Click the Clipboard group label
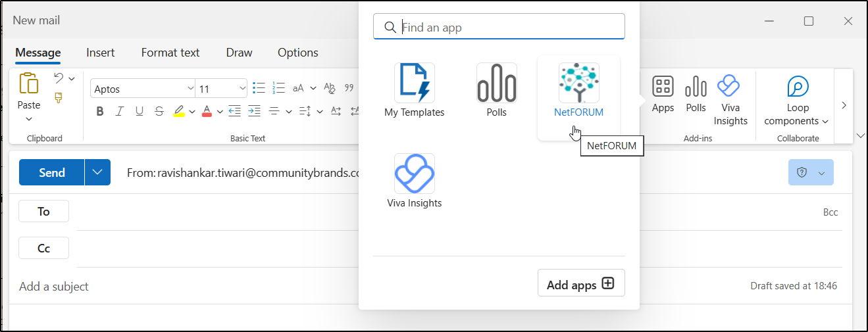 45,138
